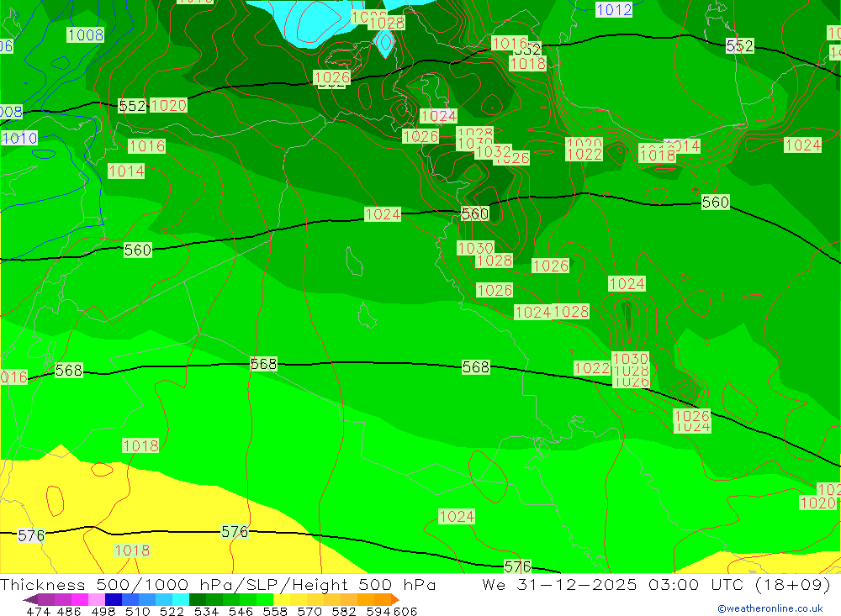
Task: Click the date 'We 31-12-2025 03:00 UTC (18+09)'
Action: 656,584
